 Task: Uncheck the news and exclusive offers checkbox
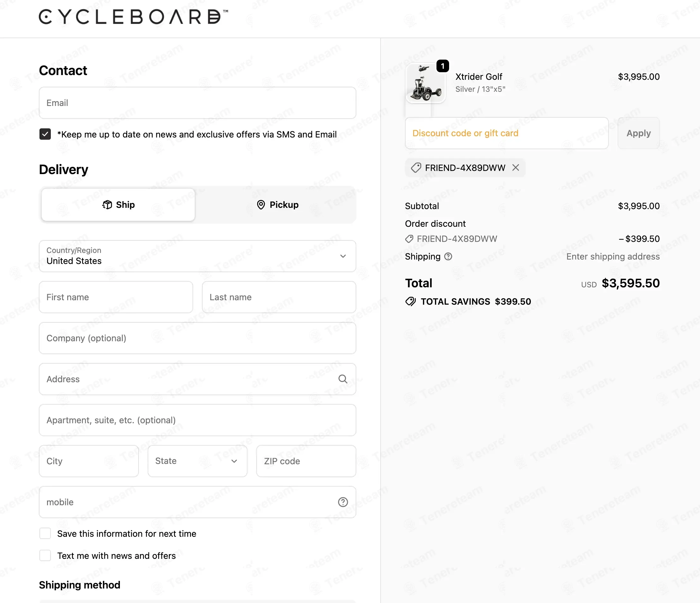[x=45, y=134]
